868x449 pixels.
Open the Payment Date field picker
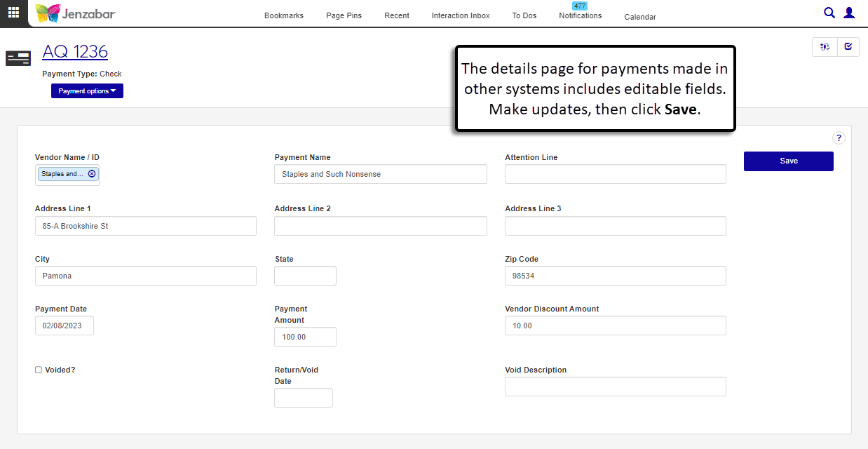tap(64, 326)
